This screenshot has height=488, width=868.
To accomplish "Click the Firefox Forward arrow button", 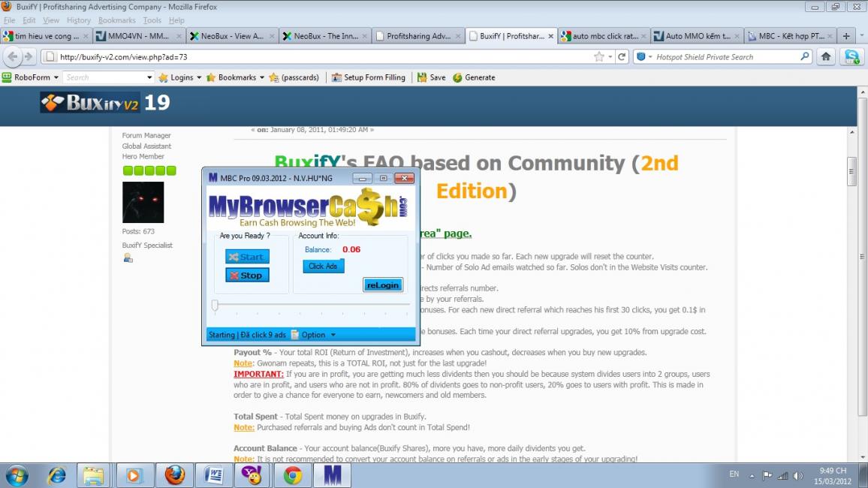I will pyautogui.click(x=29, y=56).
